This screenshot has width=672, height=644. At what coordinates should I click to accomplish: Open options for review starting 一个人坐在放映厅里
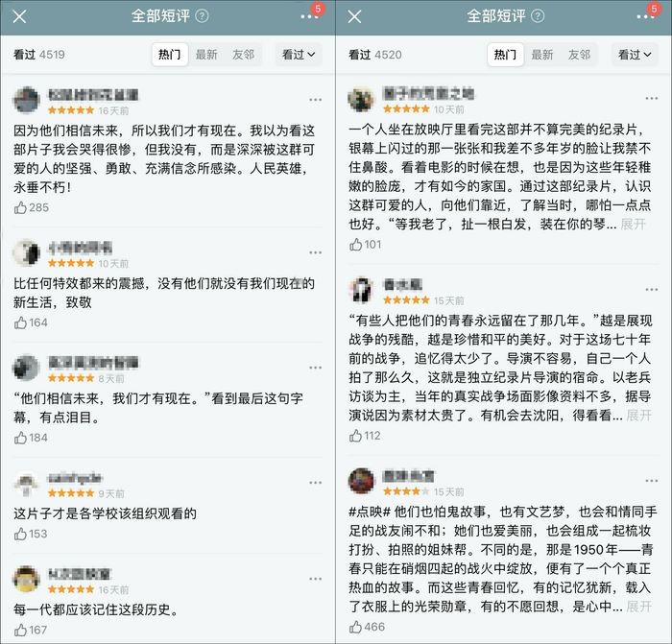click(x=652, y=99)
